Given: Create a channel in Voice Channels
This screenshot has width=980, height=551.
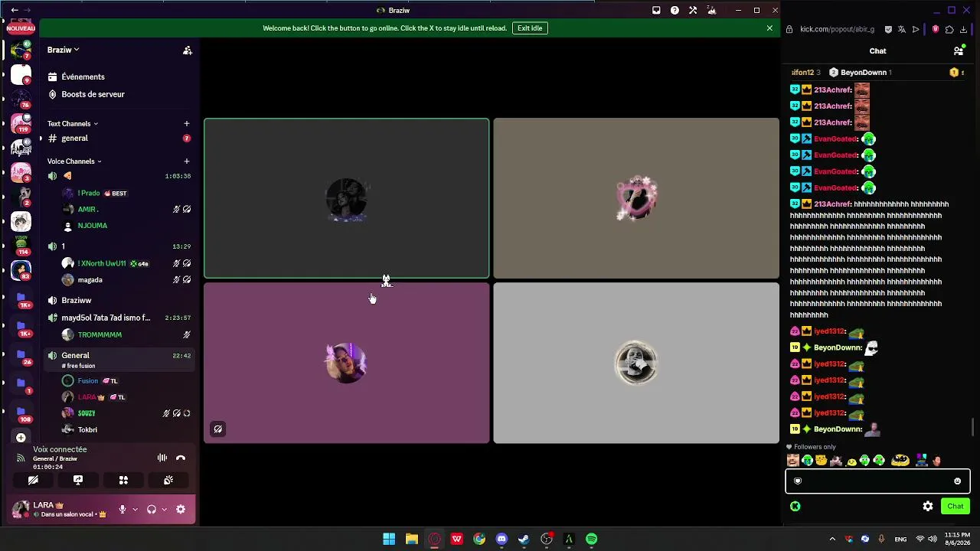Looking at the screenshot, I should click(186, 161).
